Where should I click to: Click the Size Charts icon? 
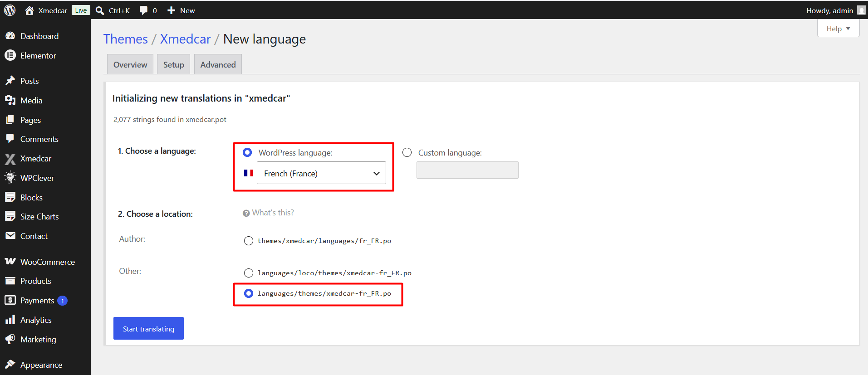point(10,216)
